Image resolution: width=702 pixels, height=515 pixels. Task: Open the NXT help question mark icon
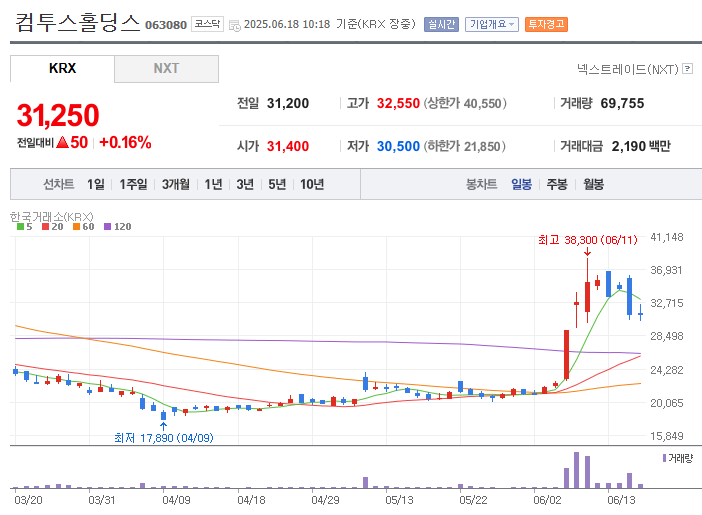[x=687, y=69]
